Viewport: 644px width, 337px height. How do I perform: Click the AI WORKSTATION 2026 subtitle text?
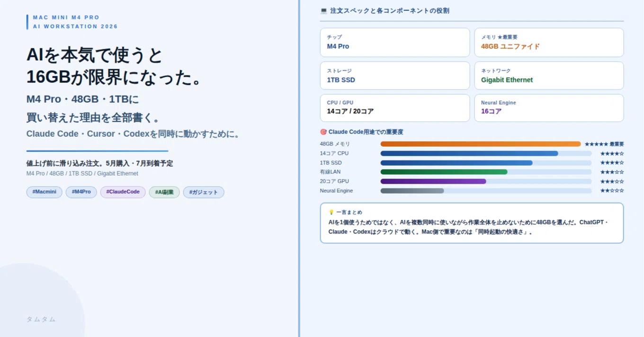coord(75,27)
